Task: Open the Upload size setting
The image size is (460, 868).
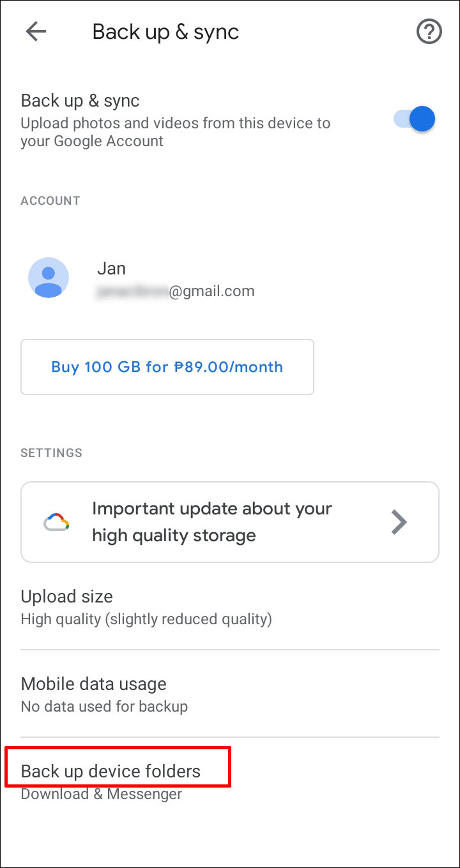Action: (x=66, y=596)
